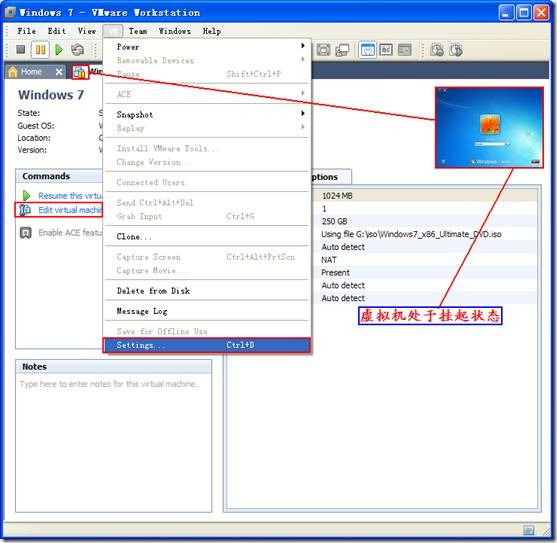This screenshot has width=557, height=543.
Task: Click the VMware title bar application icon
Action: point(10,12)
